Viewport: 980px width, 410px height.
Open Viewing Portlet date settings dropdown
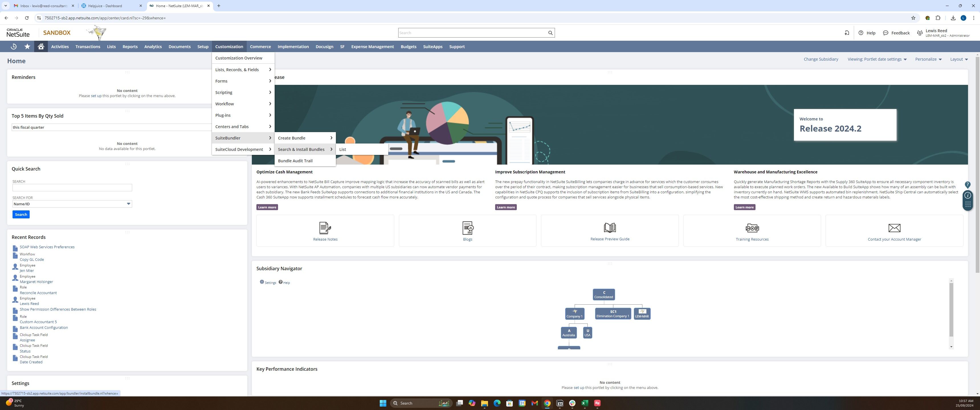[877, 59]
